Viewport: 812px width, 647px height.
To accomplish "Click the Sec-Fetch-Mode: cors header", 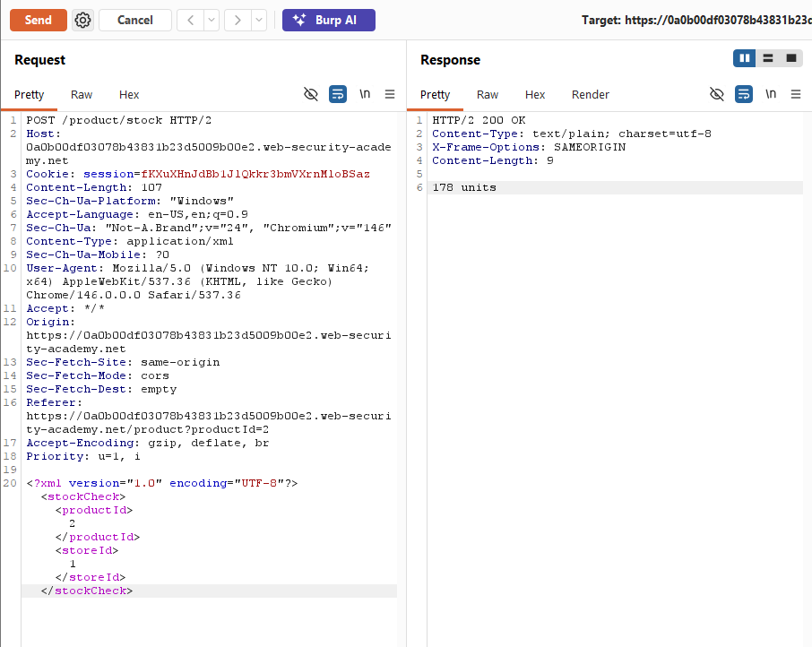I will coord(98,375).
